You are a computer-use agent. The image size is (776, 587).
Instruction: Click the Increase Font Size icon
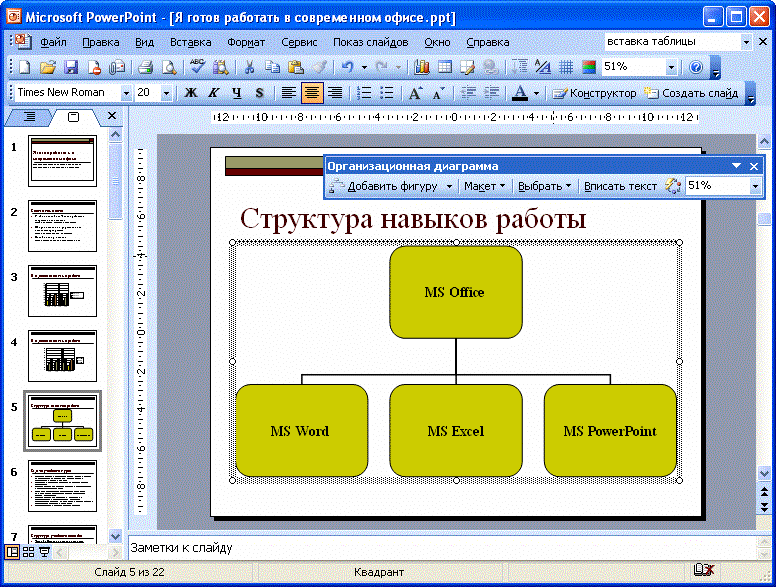pos(415,93)
